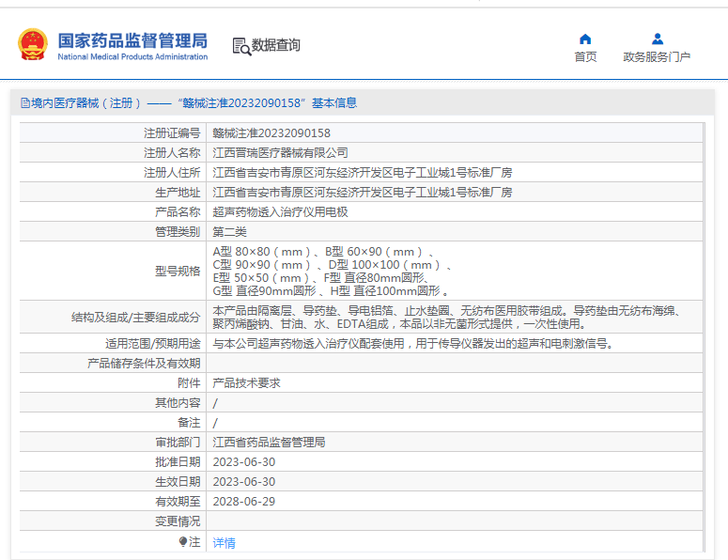This screenshot has height=560, width=728.
Task: Click the 国家药品监督管理局 site title
Action: tap(132, 39)
